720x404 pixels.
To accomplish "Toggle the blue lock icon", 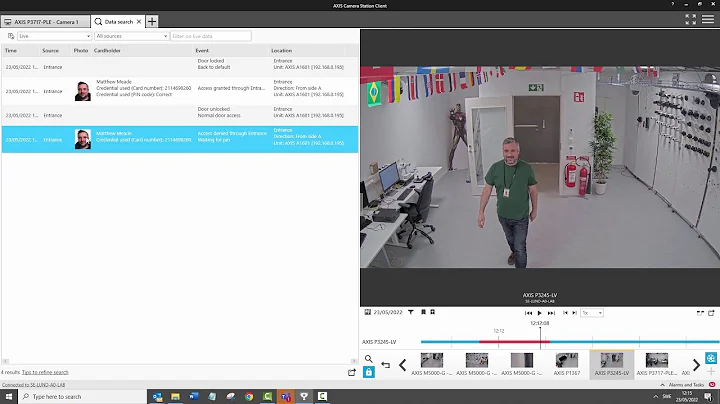I will 369,372.
